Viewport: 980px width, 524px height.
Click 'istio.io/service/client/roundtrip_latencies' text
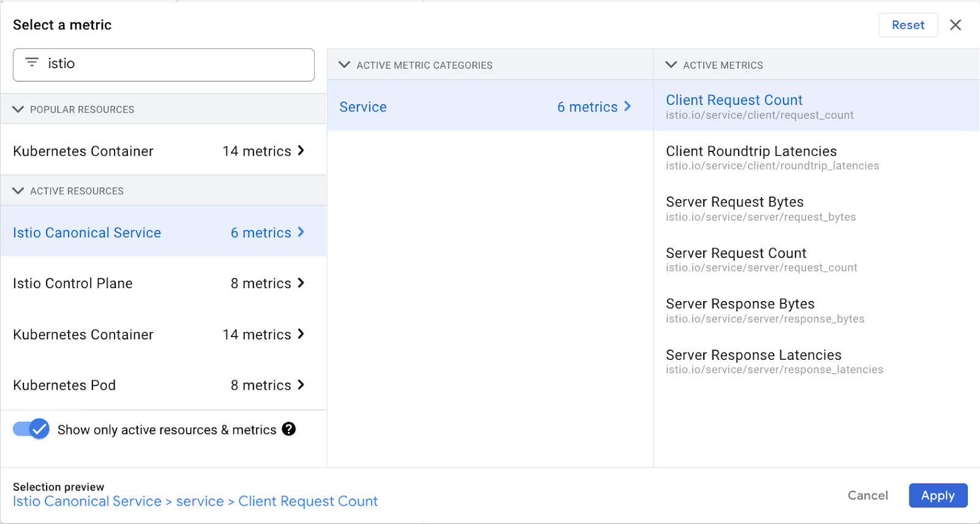(x=772, y=165)
